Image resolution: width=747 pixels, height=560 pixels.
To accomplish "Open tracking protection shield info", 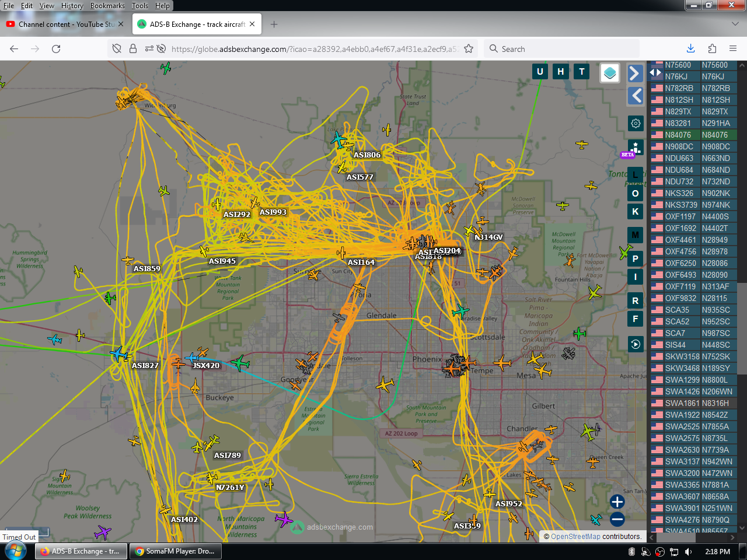I will 117,49.
